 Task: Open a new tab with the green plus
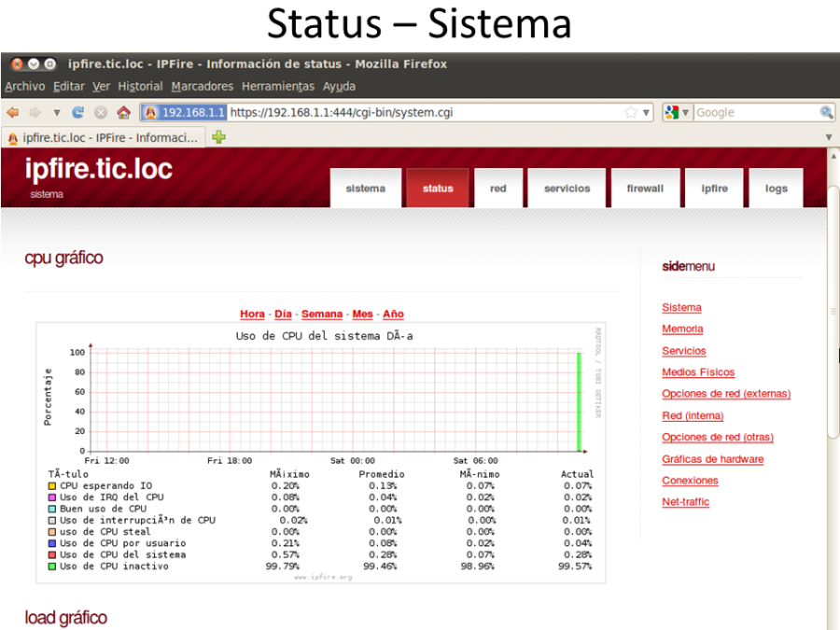pos(218,137)
